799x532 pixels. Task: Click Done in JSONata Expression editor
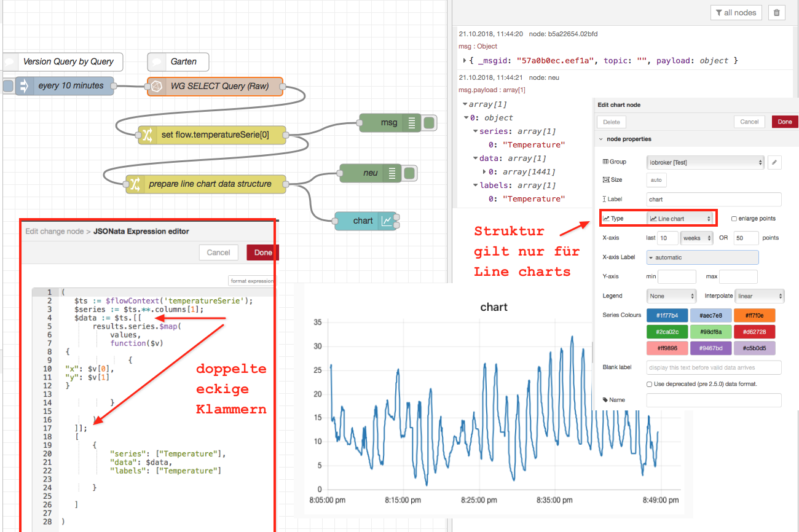click(262, 252)
